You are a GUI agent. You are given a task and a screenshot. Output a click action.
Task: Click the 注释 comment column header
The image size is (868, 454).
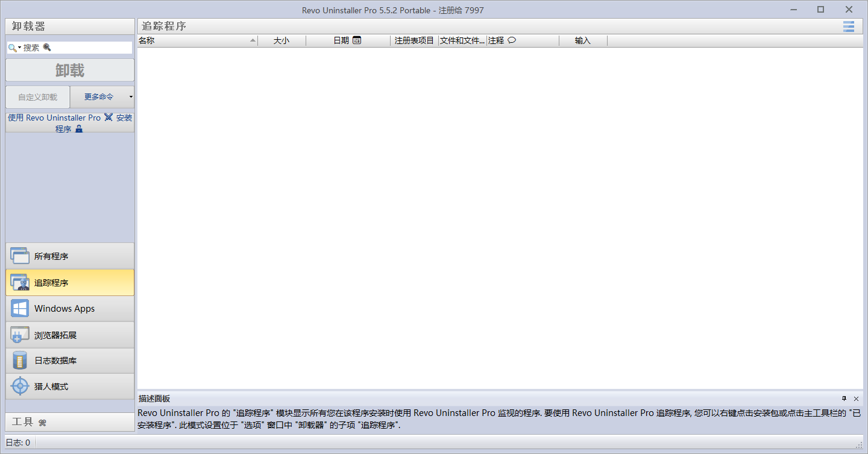click(x=523, y=40)
